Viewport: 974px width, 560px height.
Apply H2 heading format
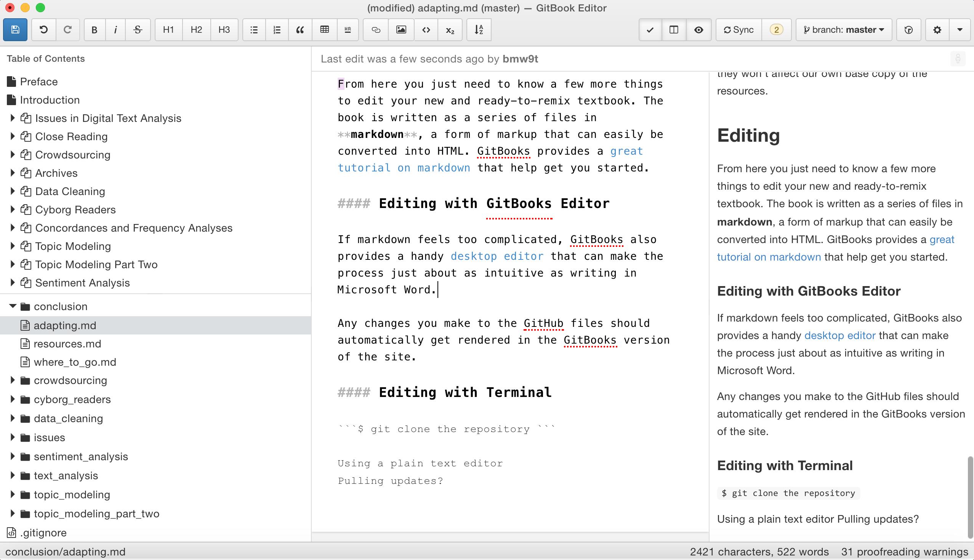pos(196,30)
